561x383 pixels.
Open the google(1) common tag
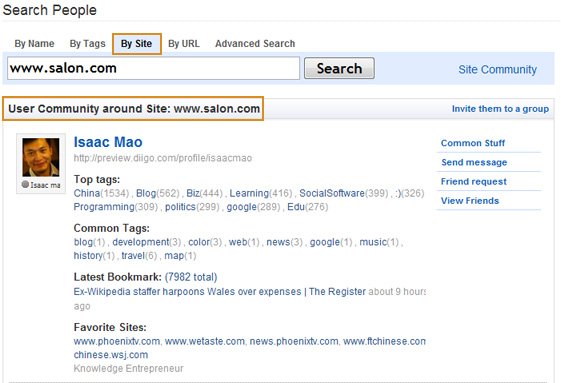325,242
